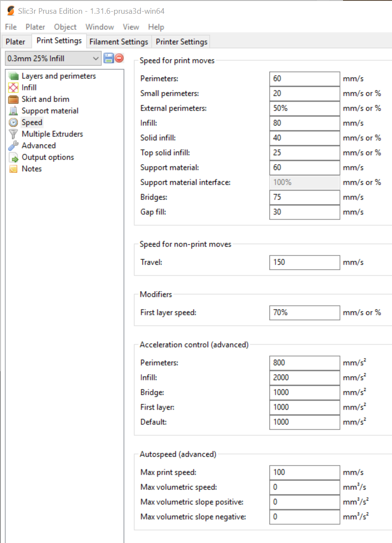This screenshot has height=543, width=392.
Task: Open the File menu
Action: (x=11, y=27)
